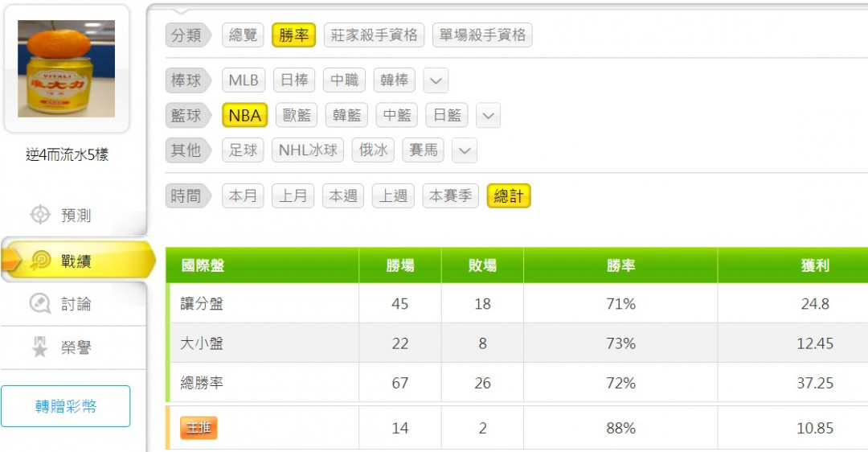Select the 大小盤 row label
Image resolution: width=868 pixels, height=452 pixels.
(x=202, y=343)
